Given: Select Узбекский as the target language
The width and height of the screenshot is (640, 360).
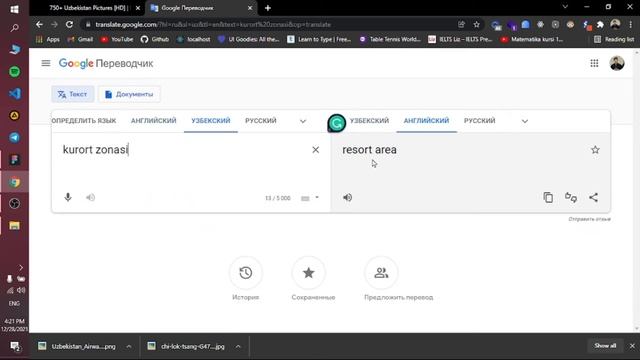Looking at the screenshot, I should (369, 121).
